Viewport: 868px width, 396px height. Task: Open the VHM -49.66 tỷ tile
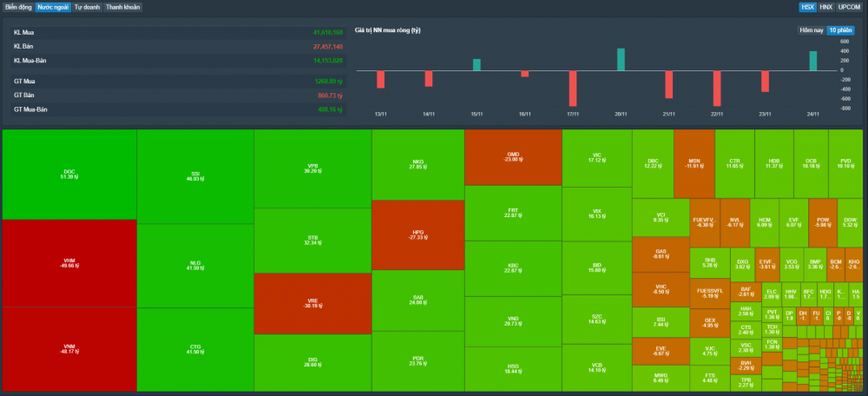point(69,263)
